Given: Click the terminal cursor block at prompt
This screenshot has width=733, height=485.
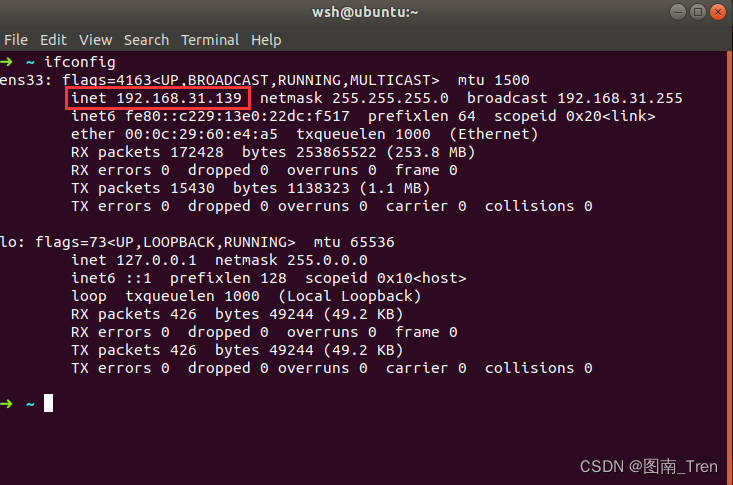Looking at the screenshot, I should tap(49, 403).
